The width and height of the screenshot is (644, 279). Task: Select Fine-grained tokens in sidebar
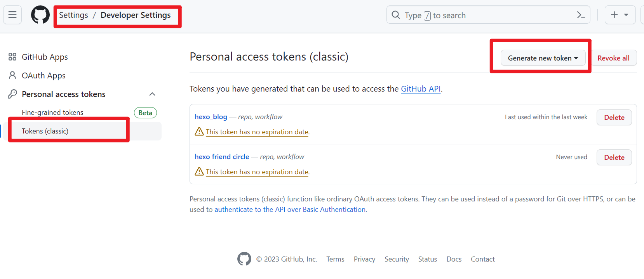(52, 112)
